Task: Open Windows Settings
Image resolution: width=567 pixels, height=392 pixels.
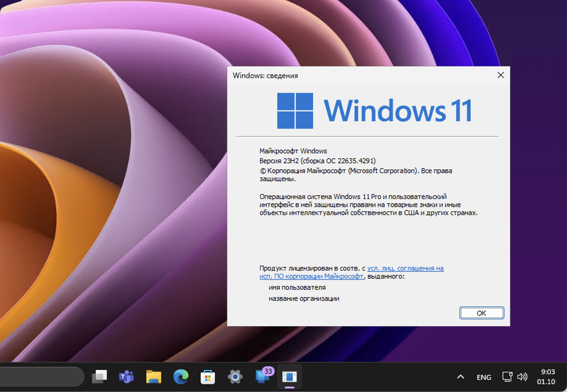Action: pos(235,377)
